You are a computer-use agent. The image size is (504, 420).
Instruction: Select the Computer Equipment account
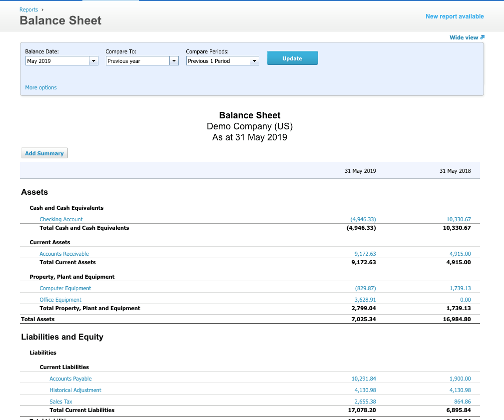click(65, 288)
